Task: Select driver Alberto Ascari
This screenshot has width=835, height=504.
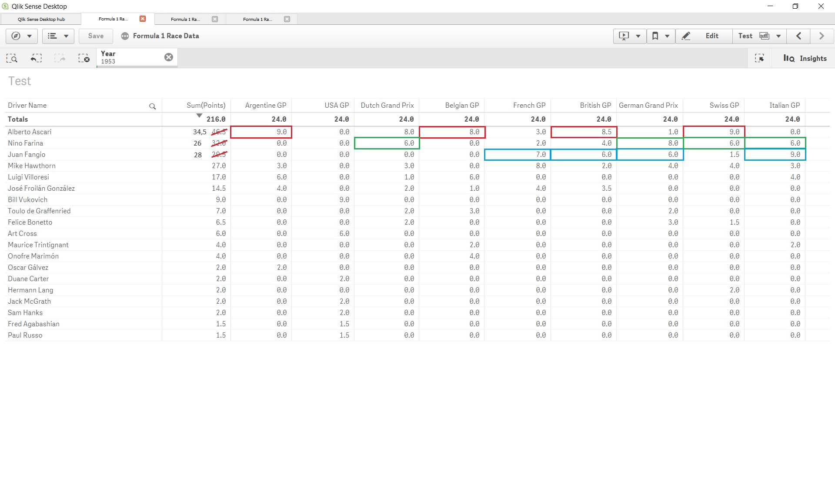Action: pos(30,132)
